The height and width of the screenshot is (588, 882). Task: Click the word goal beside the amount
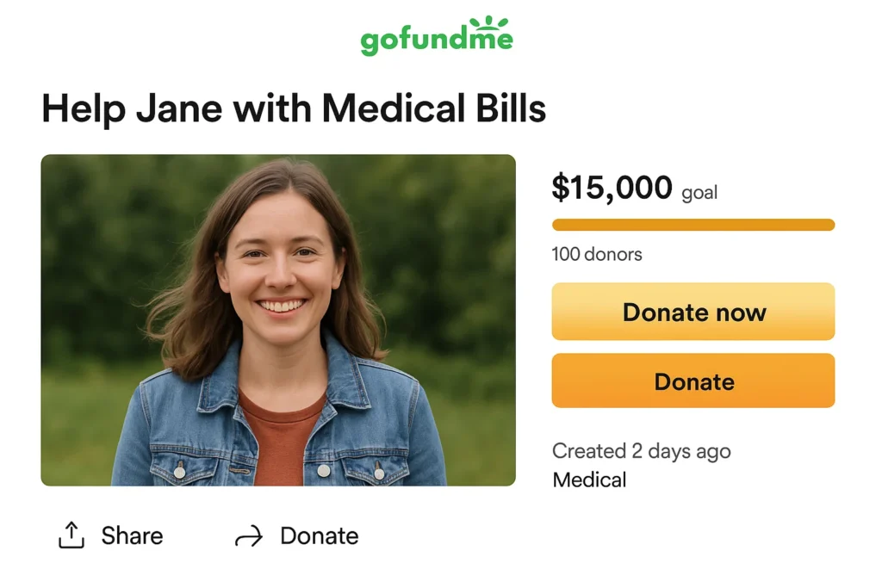pyautogui.click(x=699, y=192)
